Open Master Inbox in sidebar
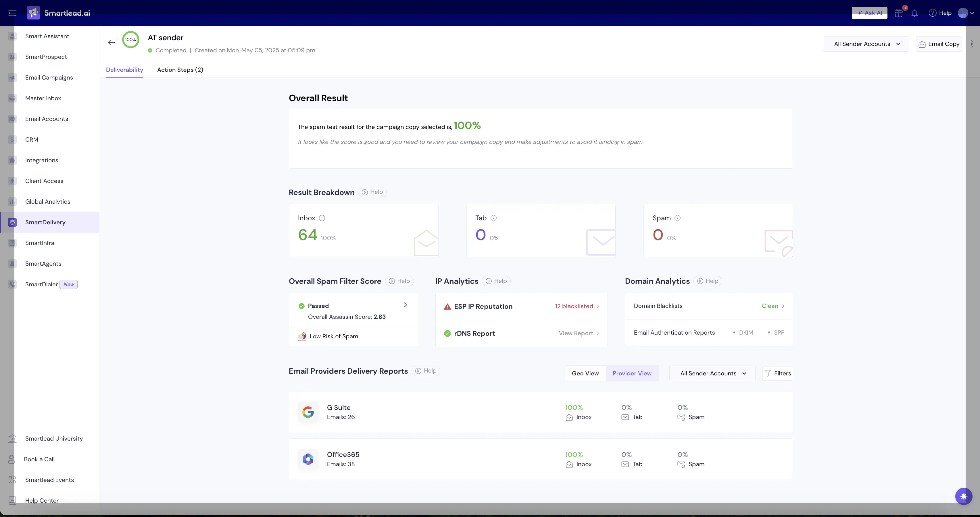980x517 pixels. click(49, 98)
